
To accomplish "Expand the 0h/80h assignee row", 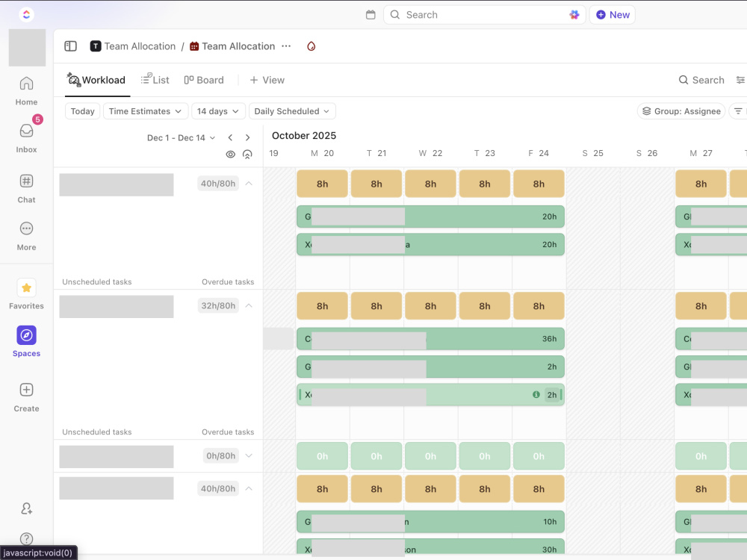I will tap(249, 455).
